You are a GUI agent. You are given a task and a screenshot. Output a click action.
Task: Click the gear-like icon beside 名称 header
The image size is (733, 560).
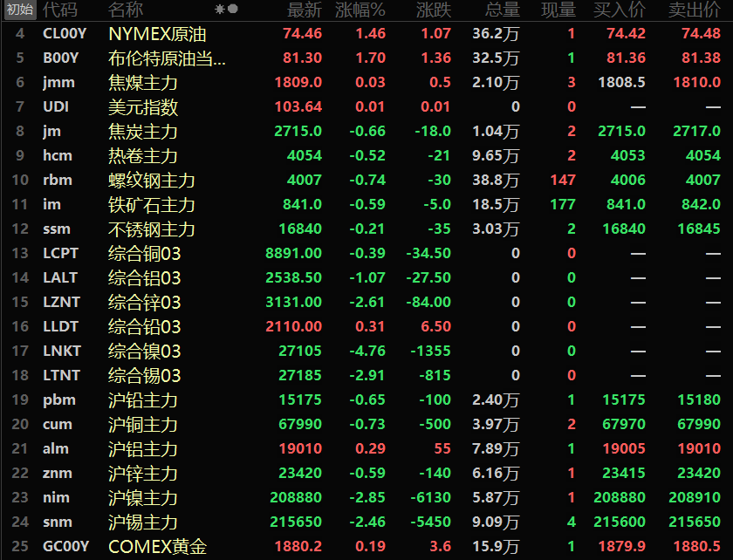(x=220, y=10)
